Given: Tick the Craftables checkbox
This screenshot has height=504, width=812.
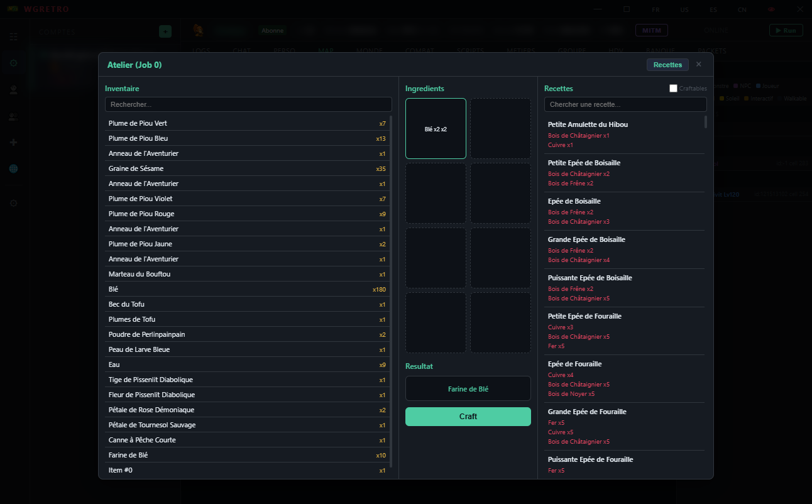Looking at the screenshot, I should (673, 89).
